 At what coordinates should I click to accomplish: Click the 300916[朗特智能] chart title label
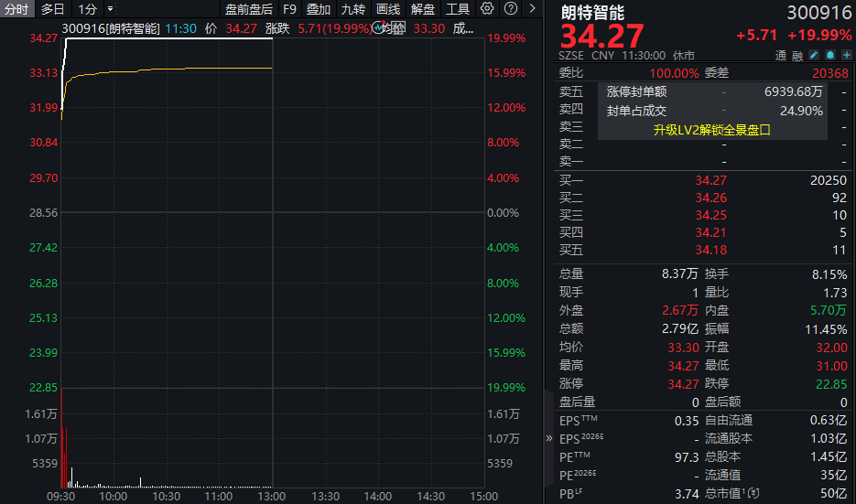[x=111, y=28]
